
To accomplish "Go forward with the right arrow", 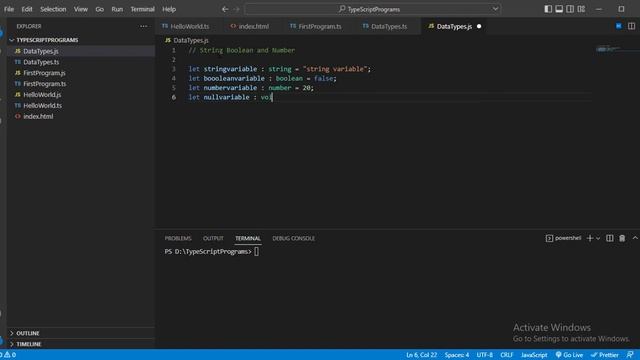I will 236,9.
